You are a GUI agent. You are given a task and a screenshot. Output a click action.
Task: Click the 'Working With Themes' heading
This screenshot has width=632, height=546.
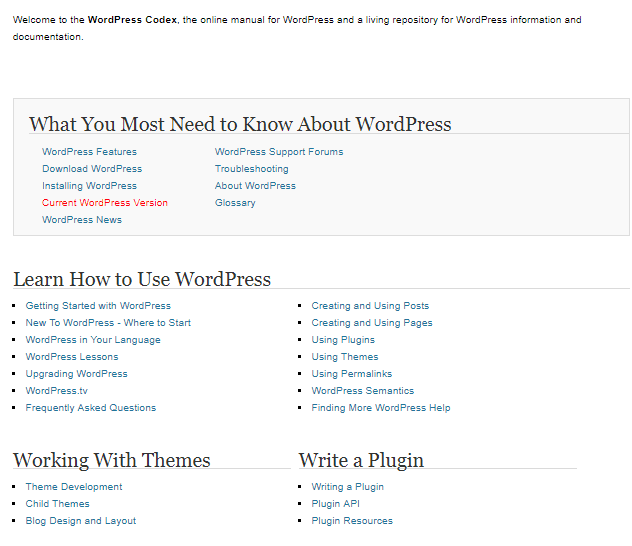pyautogui.click(x=112, y=461)
